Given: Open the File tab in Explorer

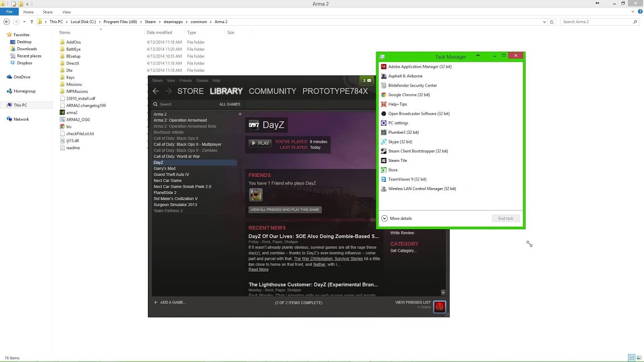Looking at the screenshot, I should click(9, 12).
